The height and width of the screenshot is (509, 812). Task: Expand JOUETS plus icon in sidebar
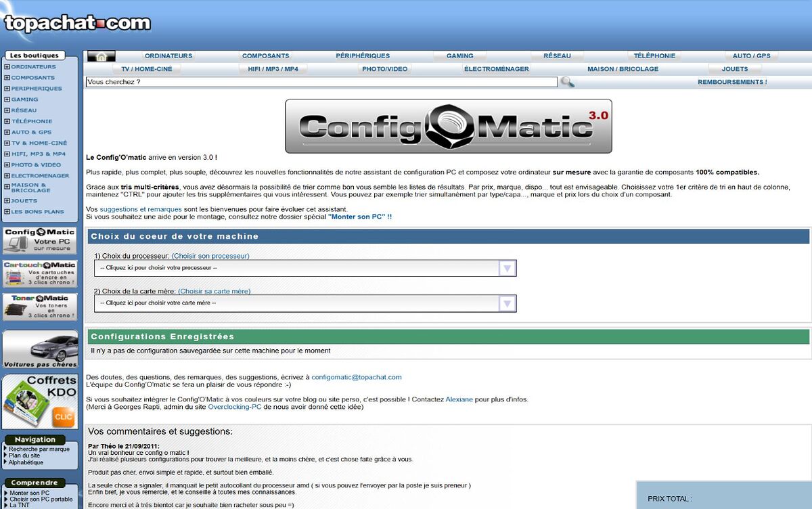tap(7, 201)
